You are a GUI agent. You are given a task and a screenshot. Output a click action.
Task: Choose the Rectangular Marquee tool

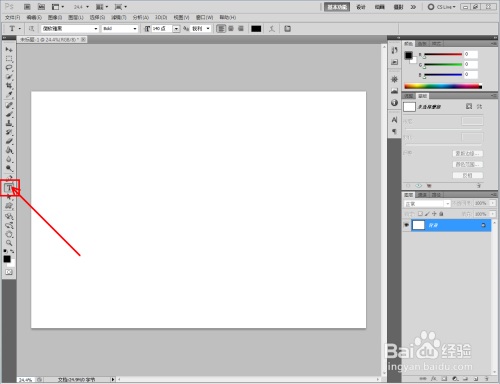click(9, 59)
